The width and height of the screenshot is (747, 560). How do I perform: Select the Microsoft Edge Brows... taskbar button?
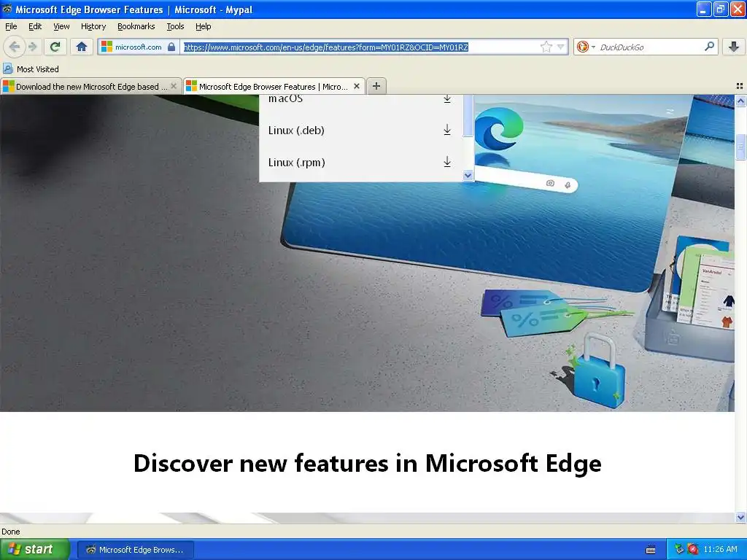(x=135, y=550)
